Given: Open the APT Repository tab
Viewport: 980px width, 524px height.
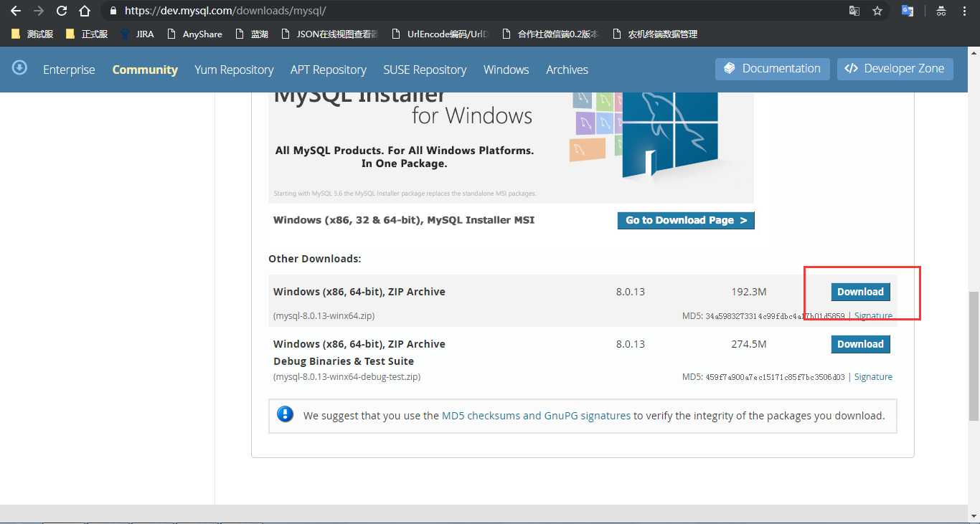Looking at the screenshot, I should point(329,70).
